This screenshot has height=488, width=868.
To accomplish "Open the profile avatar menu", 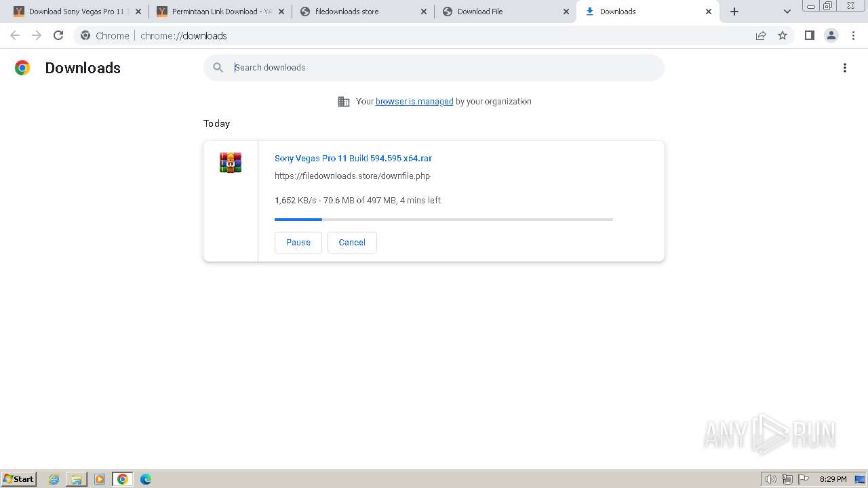I will 831,35.
